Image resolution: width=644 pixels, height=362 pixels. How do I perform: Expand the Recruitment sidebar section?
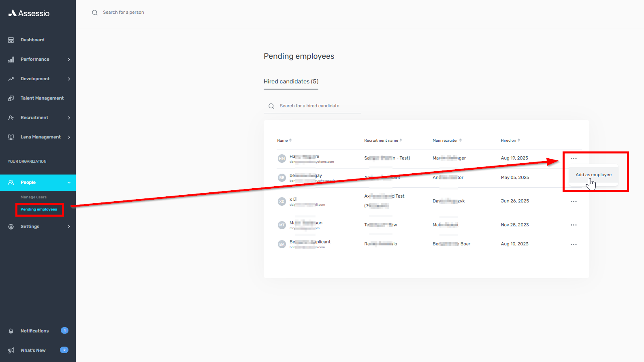[x=69, y=118]
